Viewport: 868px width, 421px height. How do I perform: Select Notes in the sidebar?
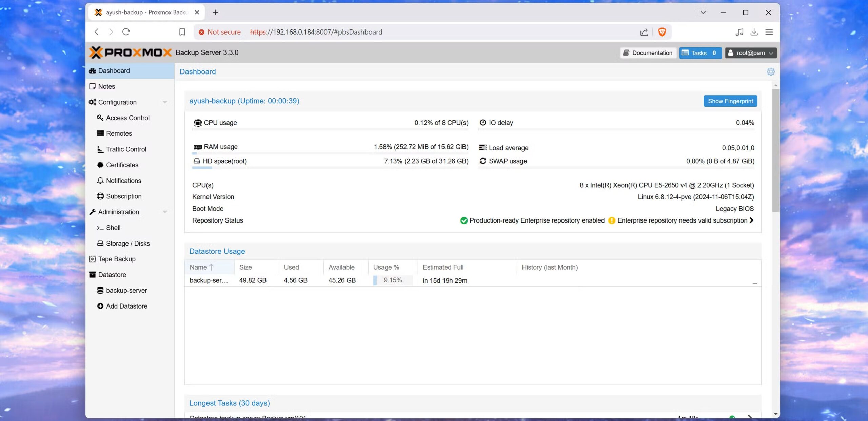(106, 86)
